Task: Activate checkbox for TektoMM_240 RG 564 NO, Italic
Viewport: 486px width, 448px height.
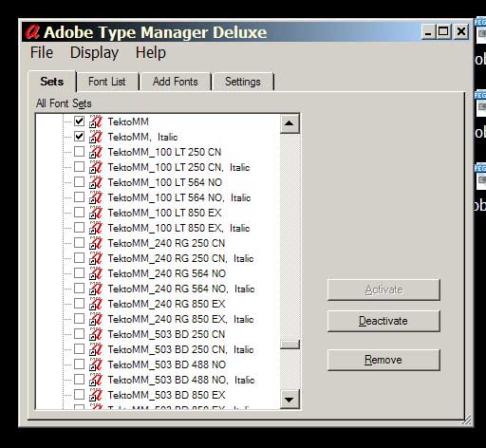Action: click(x=79, y=288)
